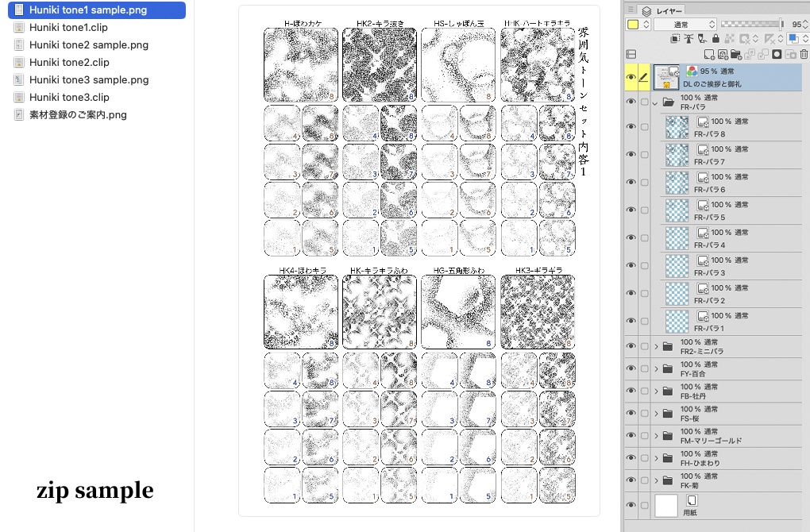Click lock transparent pixels icon
The height and width of the screenshot is (532, 810).
pyautogui.click(x=729, y=39)
